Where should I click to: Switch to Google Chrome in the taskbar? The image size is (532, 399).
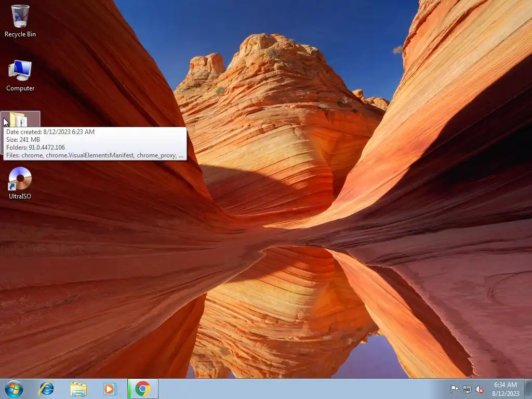(143, 389)
